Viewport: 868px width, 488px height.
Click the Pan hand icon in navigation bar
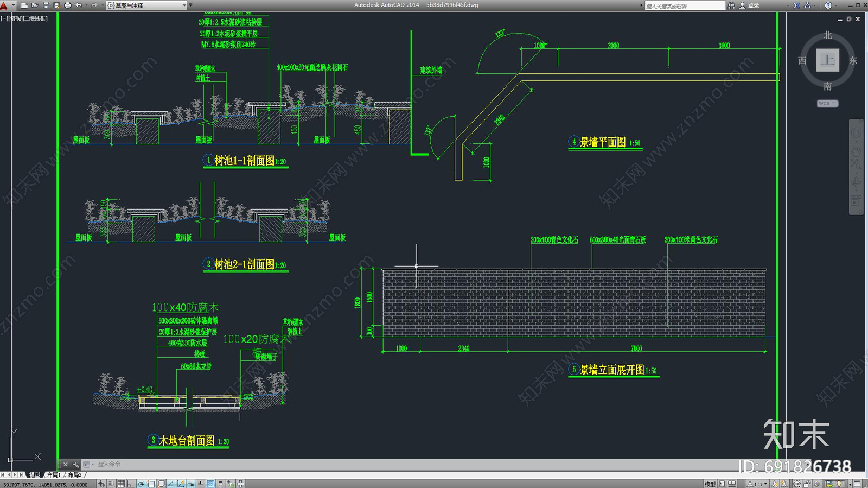click(856, 152)
